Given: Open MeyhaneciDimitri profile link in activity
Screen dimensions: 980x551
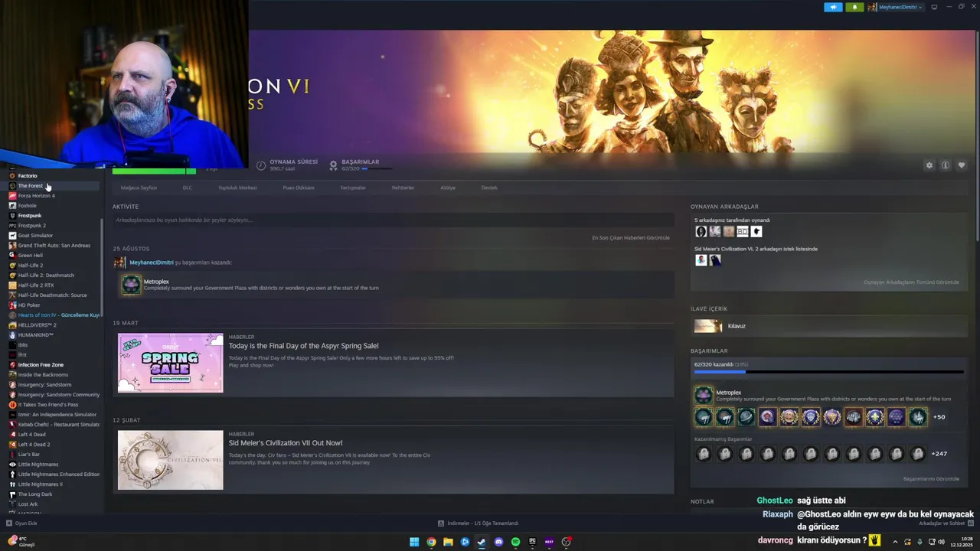Looking at the screenshot, I should point(152,262).
